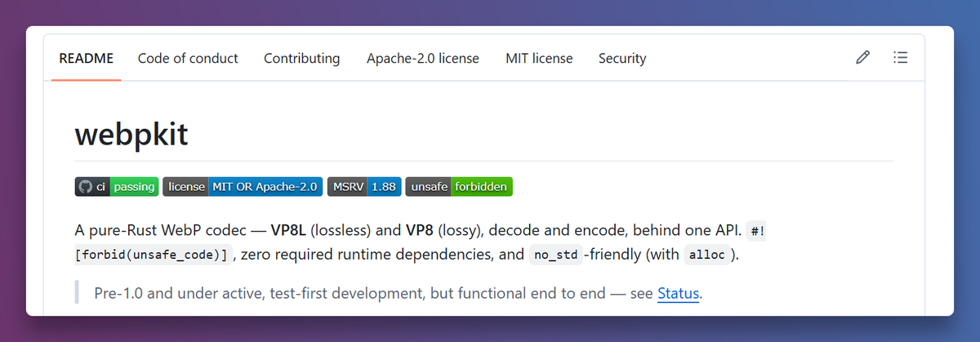Click the unsafe forbidden badge

(459, 187)
